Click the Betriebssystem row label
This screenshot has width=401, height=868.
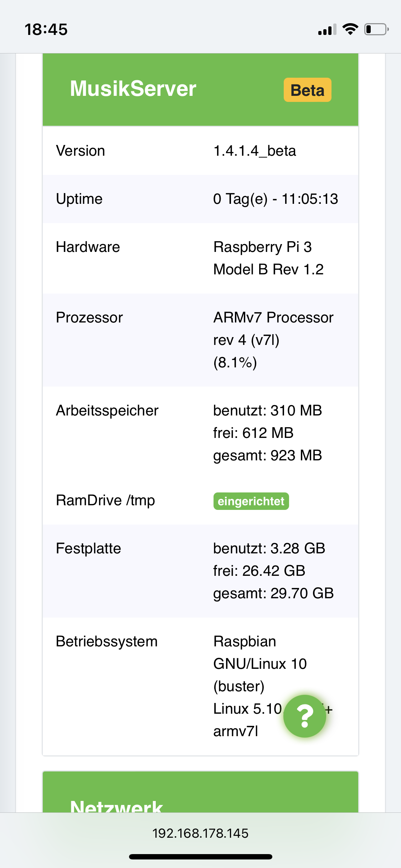point(107,641)
